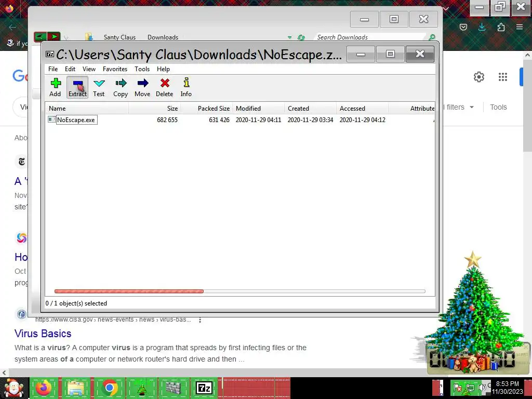This screenshot has width=532, height=399.
Task: Click the Explorer forward arrow button
Action: tap(54, 36)
